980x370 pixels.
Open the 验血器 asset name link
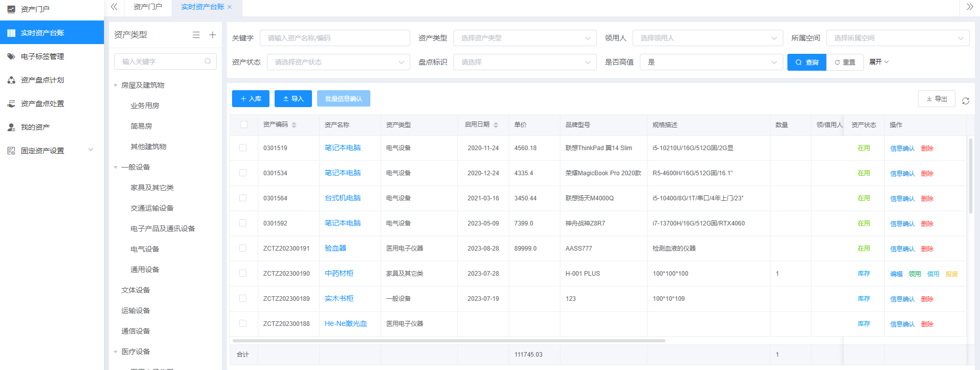pos(336,248)
